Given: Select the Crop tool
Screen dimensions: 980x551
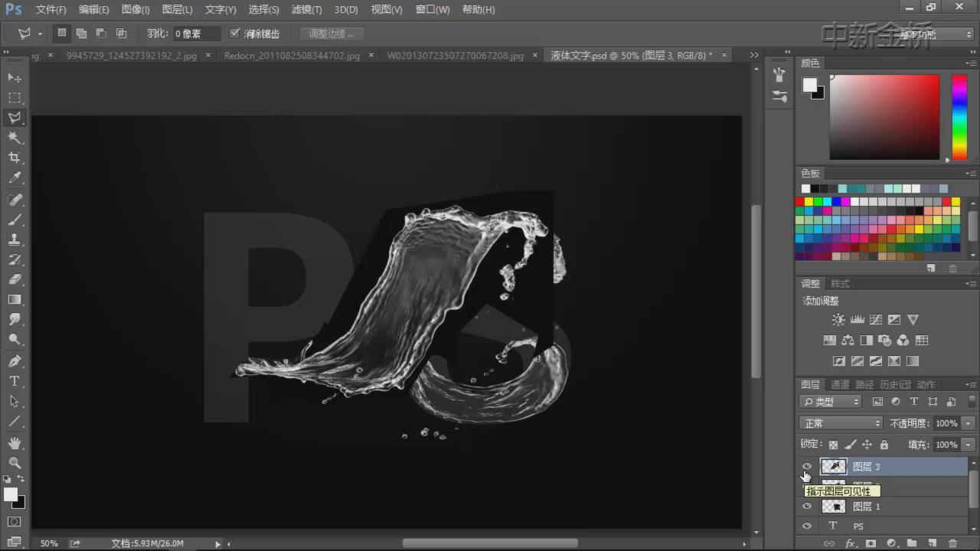Looking at the screenshot, I should coord(15,158).
